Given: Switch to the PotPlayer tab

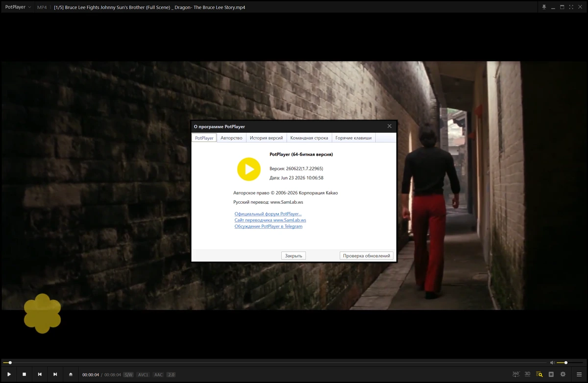Looking at the screenshot, I should tap(204, 138).
